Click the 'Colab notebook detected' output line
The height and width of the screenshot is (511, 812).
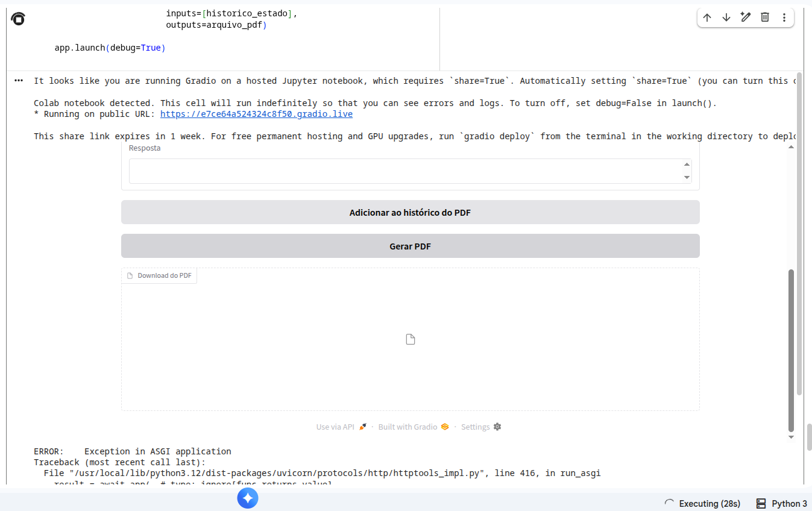tap(376, 103)
